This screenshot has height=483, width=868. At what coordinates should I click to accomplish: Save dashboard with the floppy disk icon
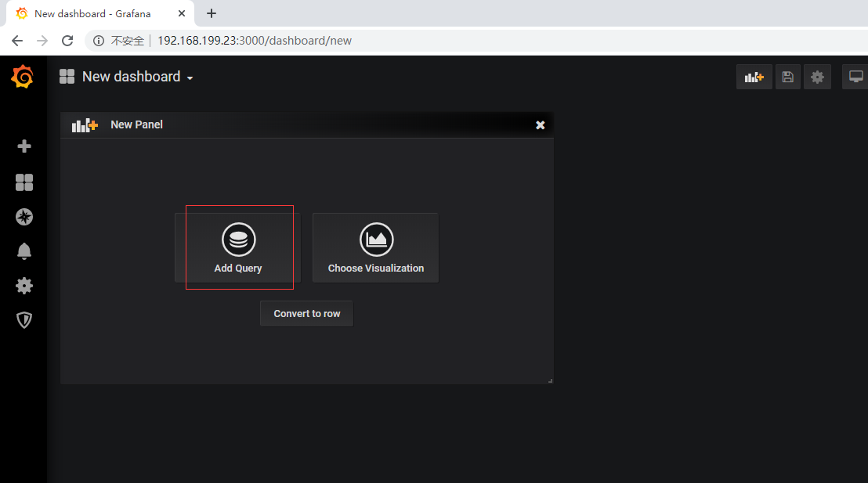click(788, 77)
